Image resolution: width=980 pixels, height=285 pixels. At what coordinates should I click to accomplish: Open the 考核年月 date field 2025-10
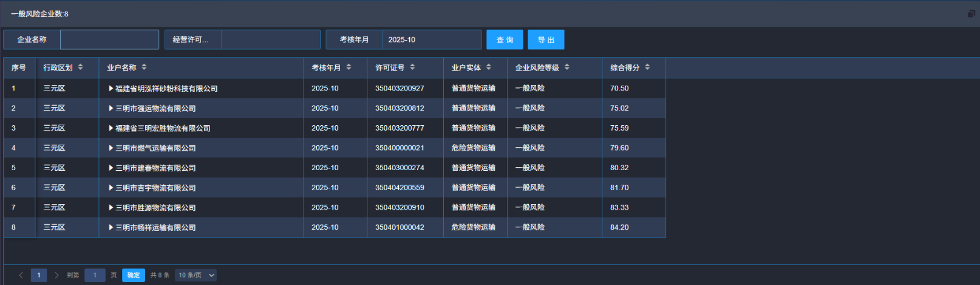point(431,40)
